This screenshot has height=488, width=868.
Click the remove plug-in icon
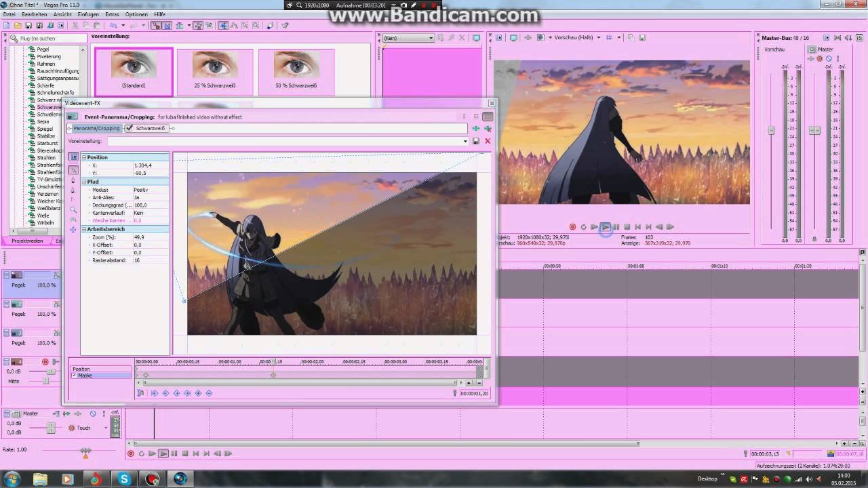(x=487, y=128)
